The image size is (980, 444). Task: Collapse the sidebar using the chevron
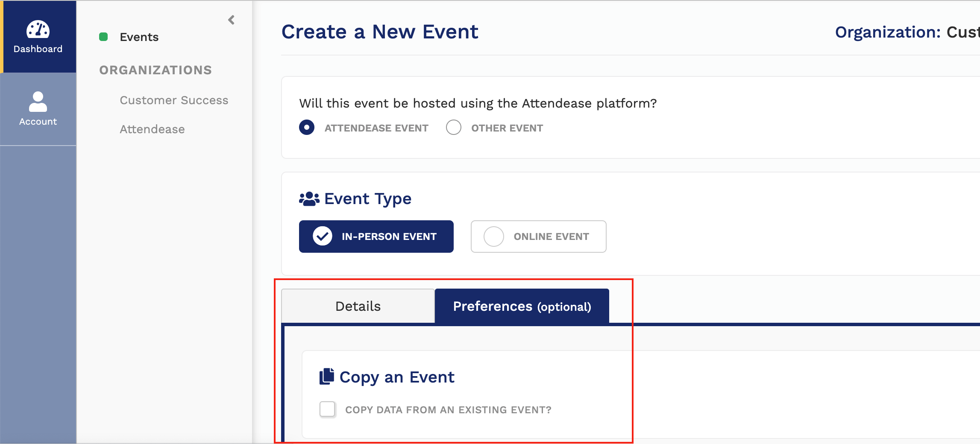click(x=231, y=19)
